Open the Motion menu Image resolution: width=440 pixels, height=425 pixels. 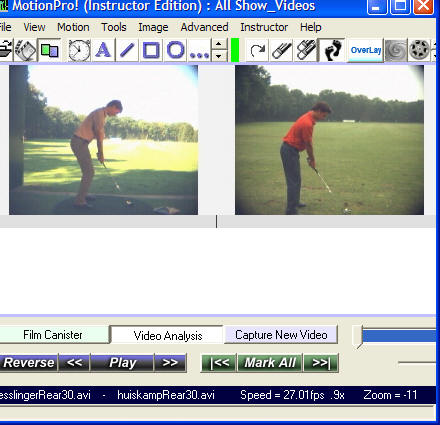(x=73, y=27)
